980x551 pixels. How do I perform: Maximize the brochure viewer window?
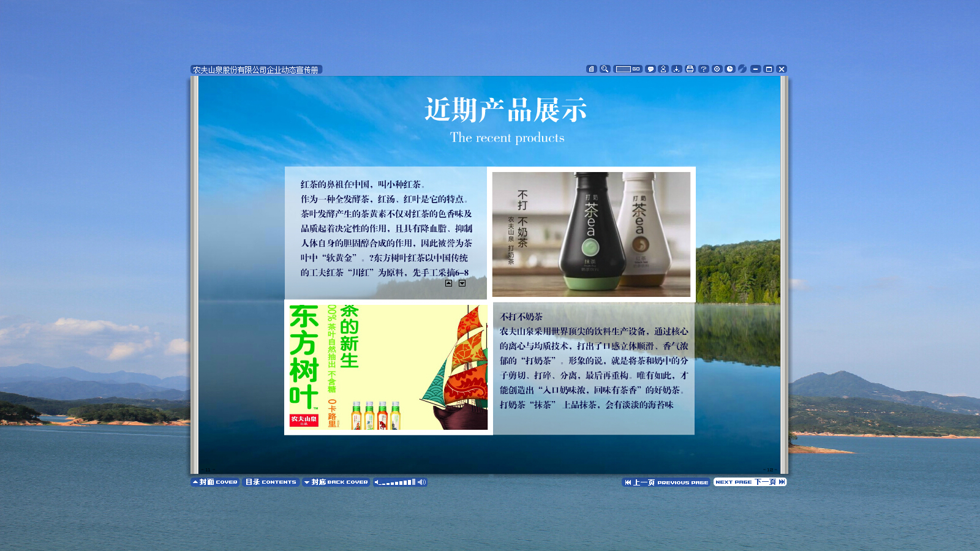769,69
